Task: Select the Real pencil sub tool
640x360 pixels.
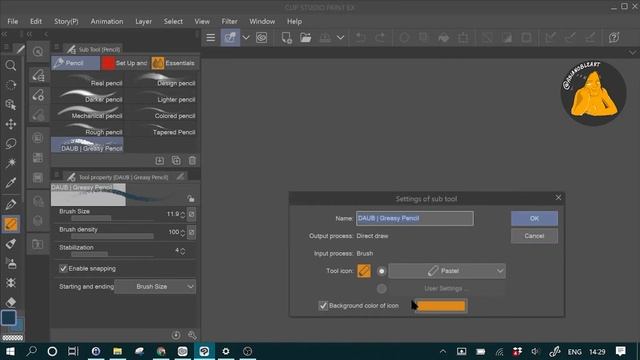Action: (x=87, y=81)
